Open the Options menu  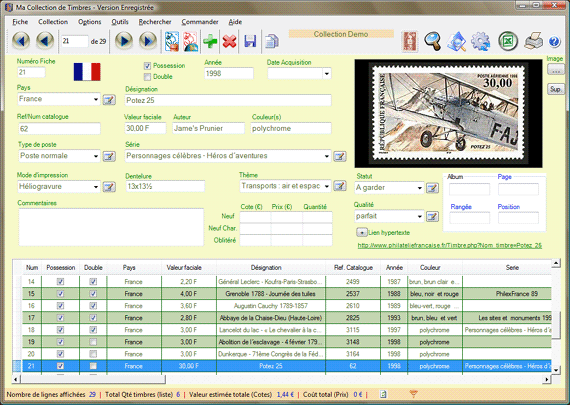[x=89, y=22]
